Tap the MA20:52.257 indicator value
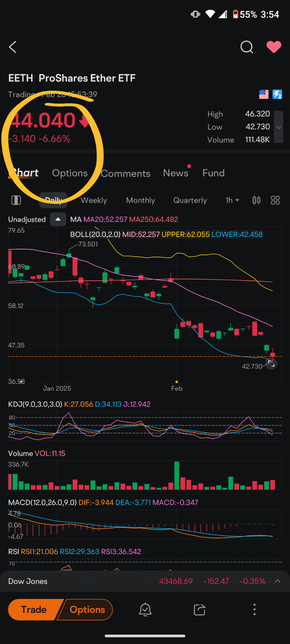This screenshot has width=290, height=644. pyautogui.click(x=105, y=219)
